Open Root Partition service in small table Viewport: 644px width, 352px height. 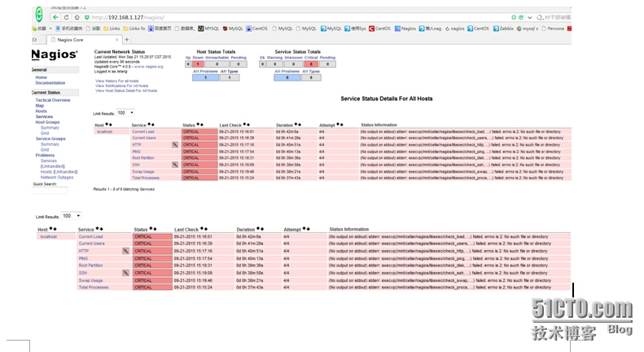(x=143, y=158)
